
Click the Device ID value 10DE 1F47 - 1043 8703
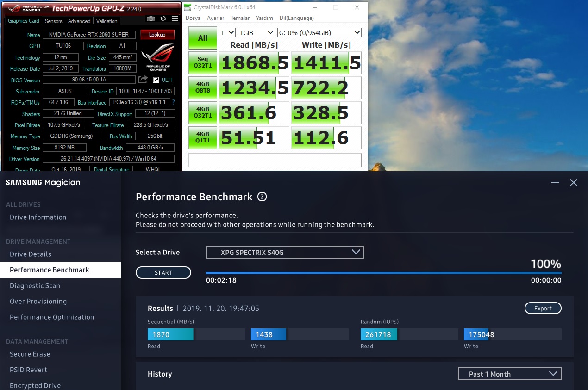coord(145,91)
